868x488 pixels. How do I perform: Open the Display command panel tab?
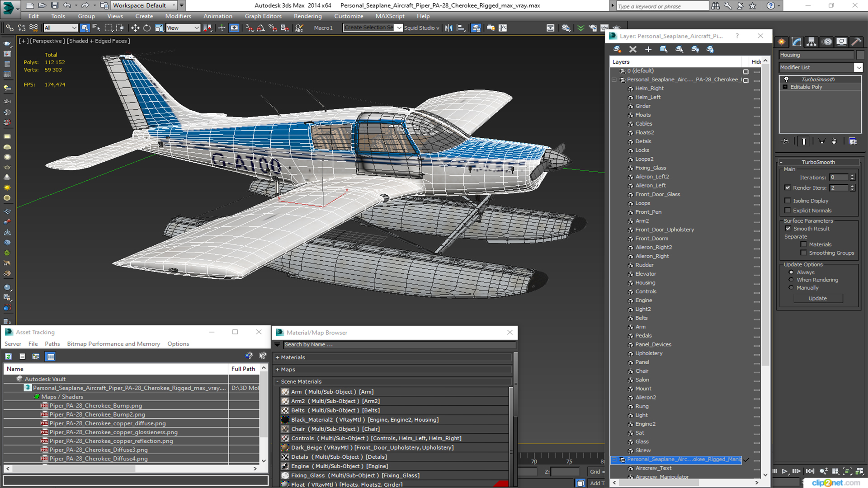coord(841,42)
